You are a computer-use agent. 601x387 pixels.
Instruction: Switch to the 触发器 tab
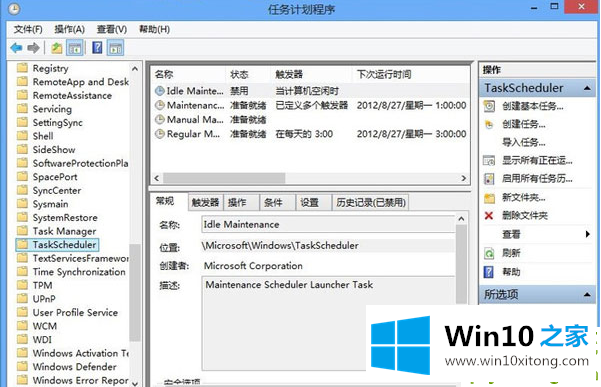pos(205,203)
